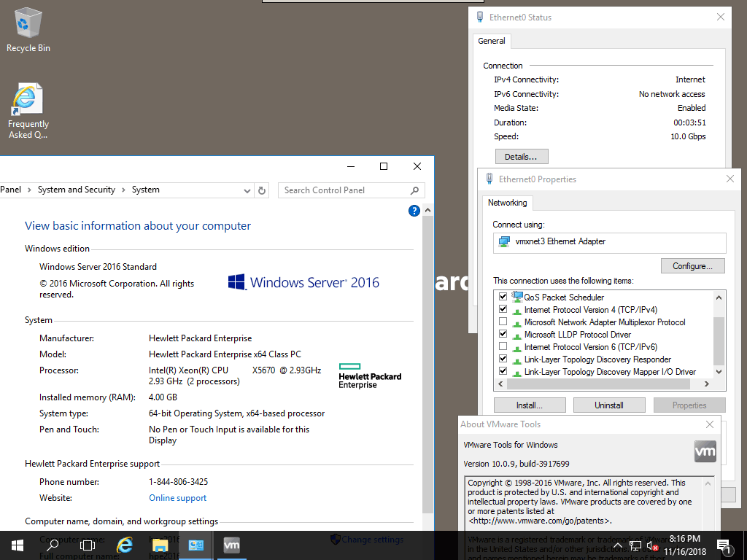The height and width of the screenshot is (560, 747).
Task: Click the network items list vertical scrollbar thumb
Action: (x=719, y=341)
